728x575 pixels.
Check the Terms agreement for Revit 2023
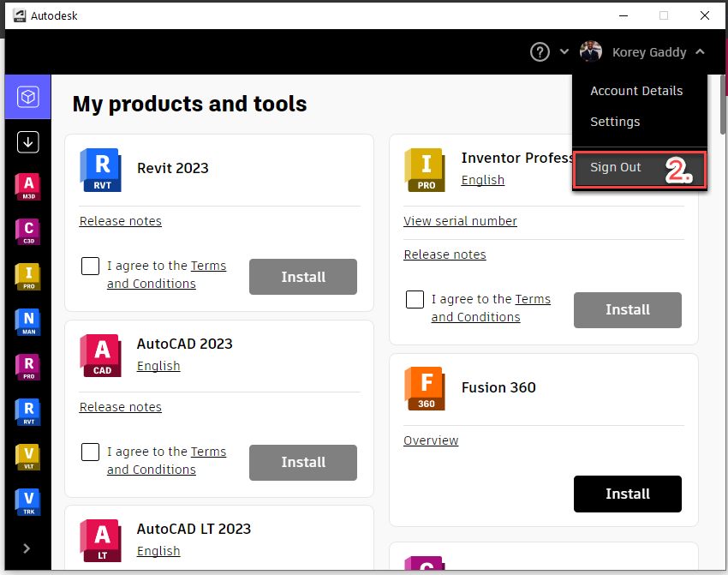point(90,266)
